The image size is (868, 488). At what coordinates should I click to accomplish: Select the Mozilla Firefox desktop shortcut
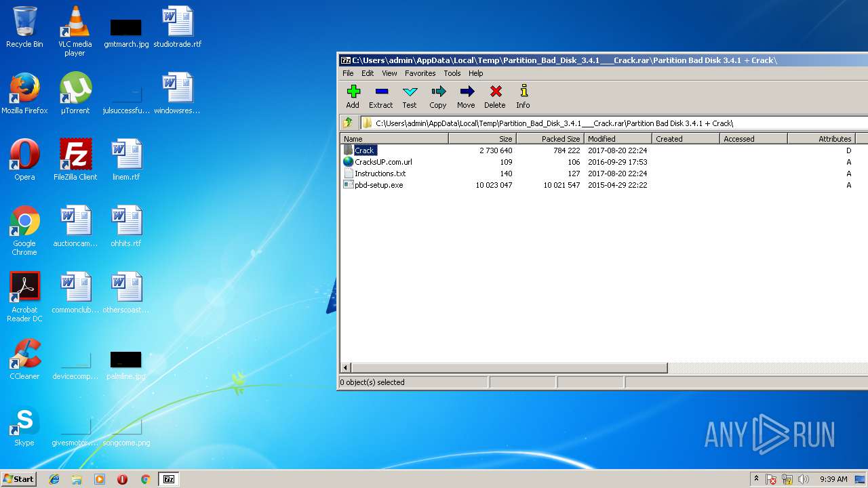point(24,94)
